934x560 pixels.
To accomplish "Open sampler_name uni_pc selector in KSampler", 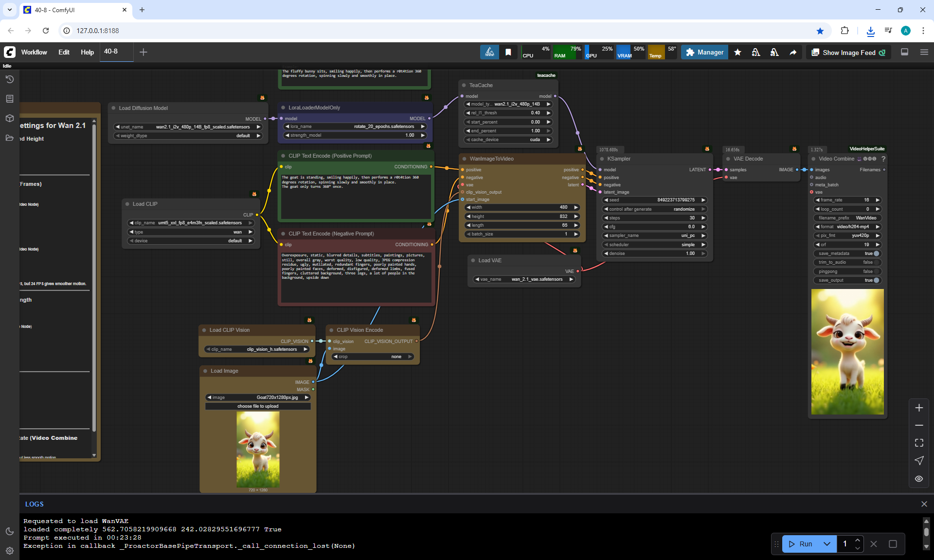I will [x=654, y=235].
